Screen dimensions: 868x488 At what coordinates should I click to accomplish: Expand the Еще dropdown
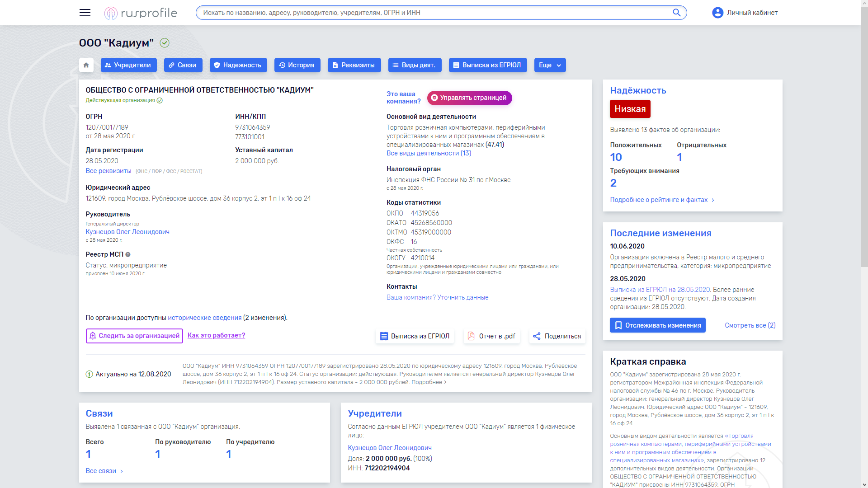click(x=550, y=65)
